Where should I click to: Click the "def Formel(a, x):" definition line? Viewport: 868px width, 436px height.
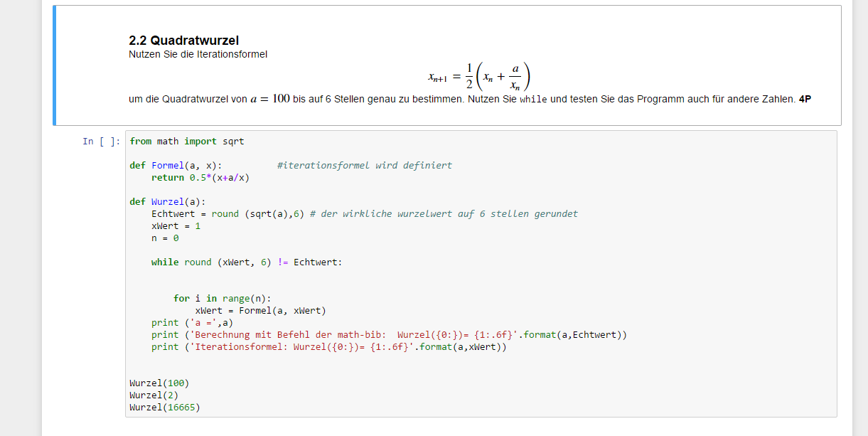click(176, 166)
